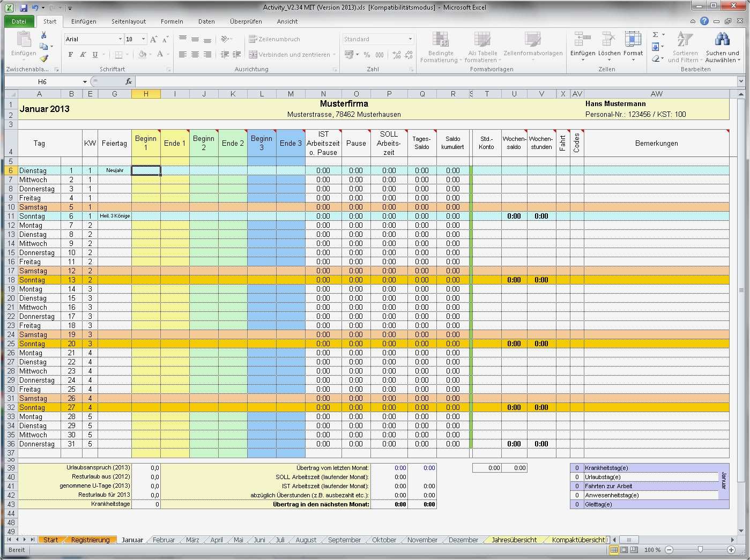Open the Formeln ribbon tab
The image size is (750, 560).
(x=172, y=21)
